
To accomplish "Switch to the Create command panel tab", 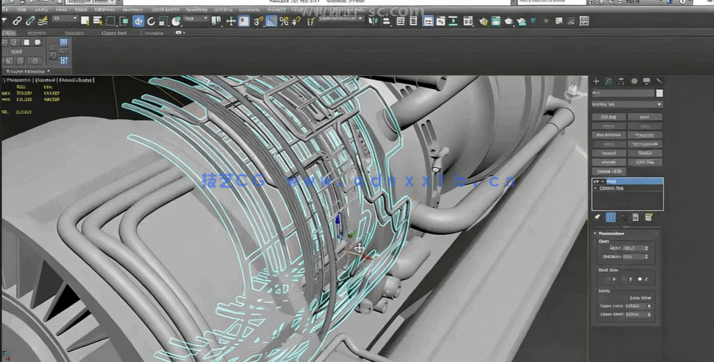I will (596, 81).
